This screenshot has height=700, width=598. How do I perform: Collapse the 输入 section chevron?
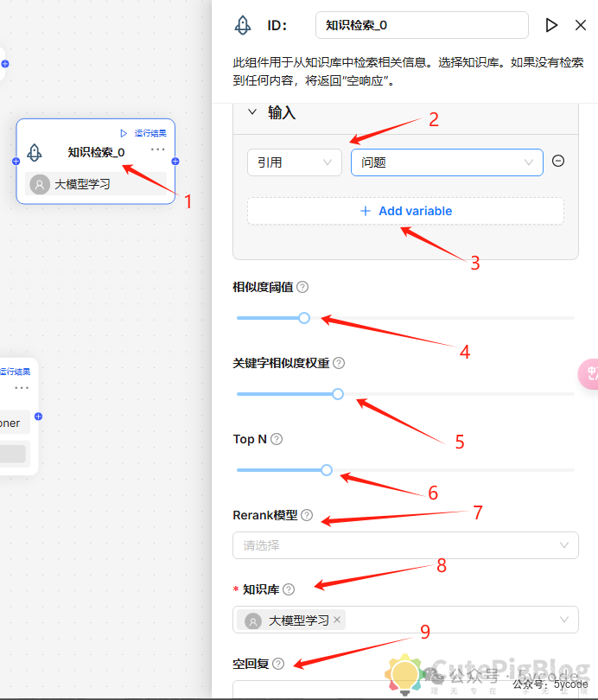pyautogui.click(x=252, y=111)
